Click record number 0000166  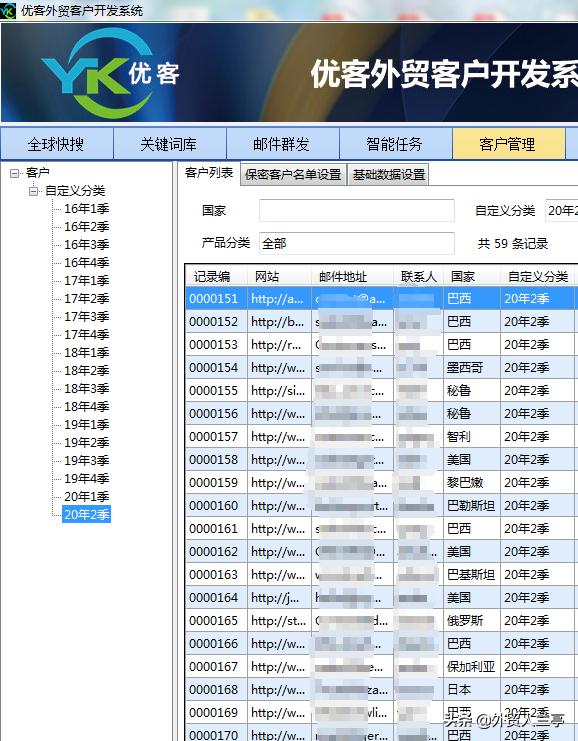(x=214, y=644)
